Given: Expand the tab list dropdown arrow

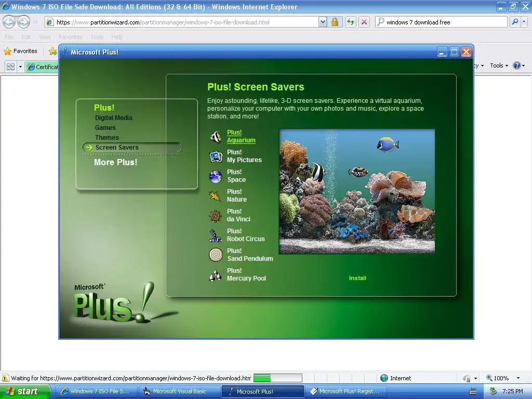Looking at the screenshot, I should coord(20,67).
